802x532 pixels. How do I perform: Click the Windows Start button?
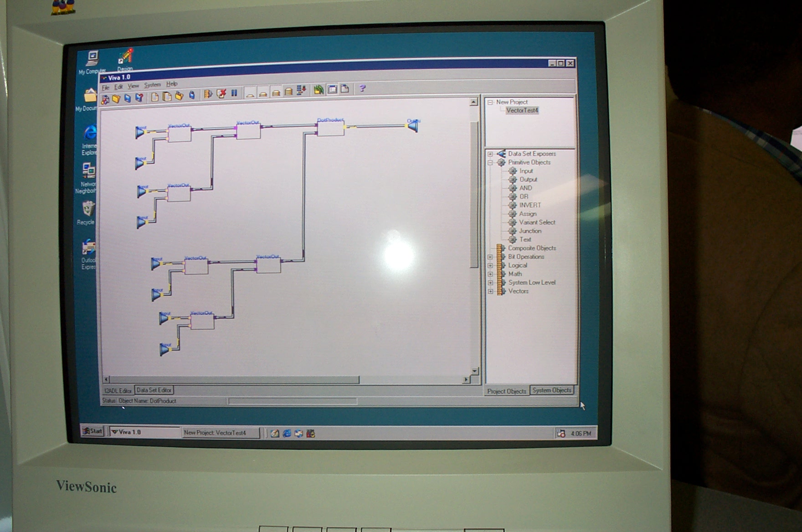[93, 431]
